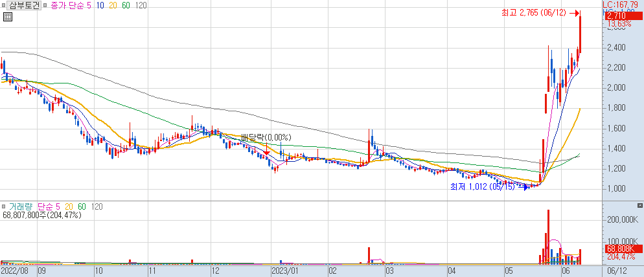The image size is (644, 277).
Task: Select the orange 20 volume average label
Action: tap(69, 206)
